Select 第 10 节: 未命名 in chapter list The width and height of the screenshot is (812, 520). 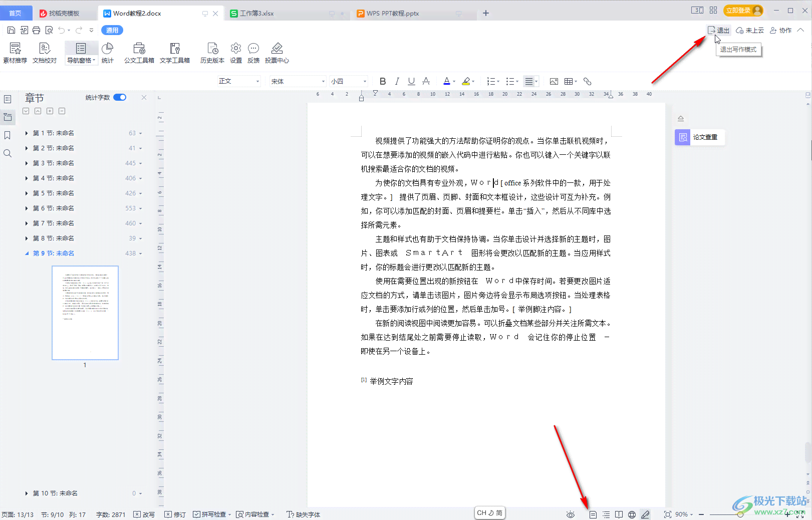pyautogui.click(x=55, y=493)
